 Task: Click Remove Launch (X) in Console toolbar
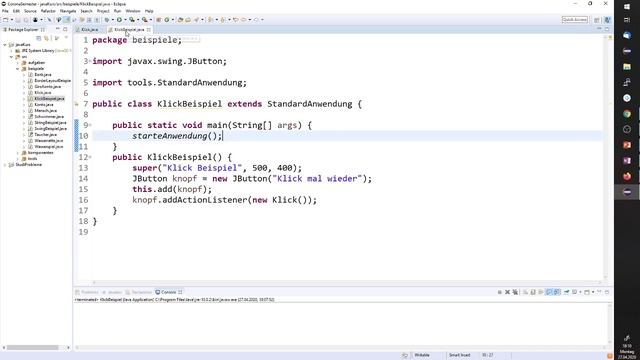pyautogui.click(x=507, y=292)
